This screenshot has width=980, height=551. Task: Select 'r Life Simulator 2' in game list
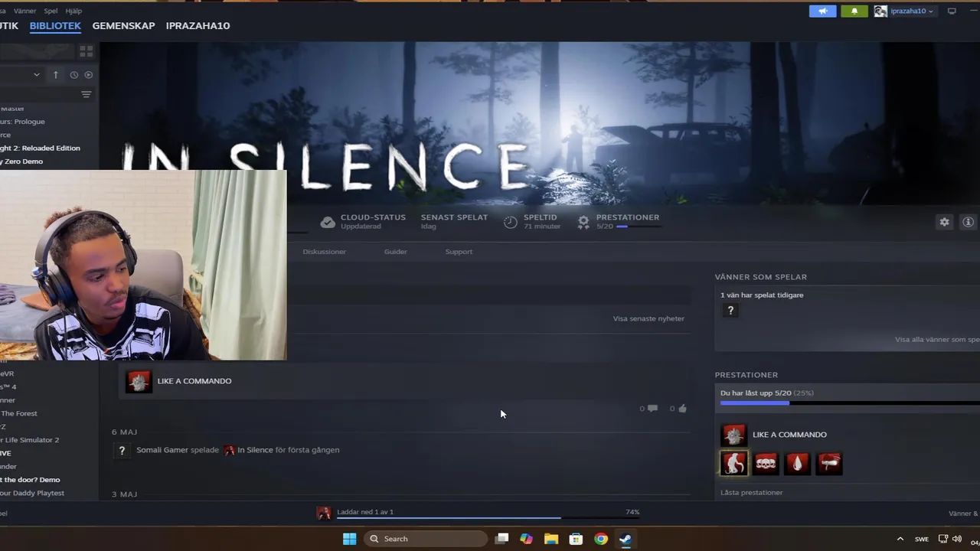[x=30, y=440]
